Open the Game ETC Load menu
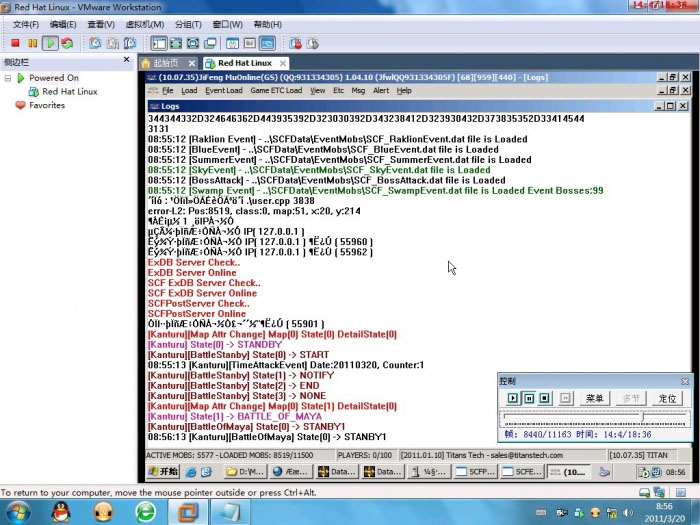This screenshot has height=525, width=700. pos(276,91)
